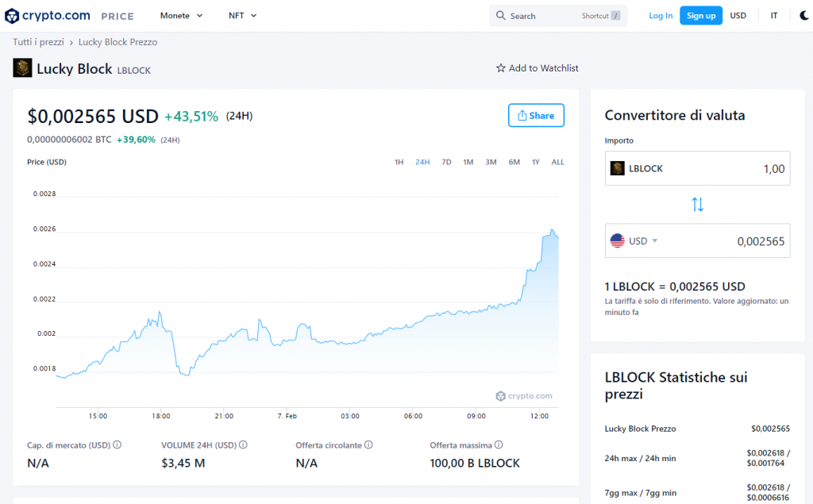Click the LBLOCK amount input field
This screenshot has width=813, height=504.
point(697,168)
